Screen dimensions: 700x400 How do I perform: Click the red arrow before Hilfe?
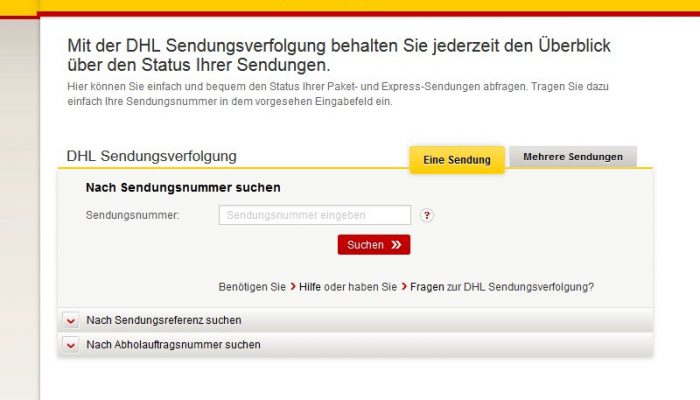(x=293, y=286)
